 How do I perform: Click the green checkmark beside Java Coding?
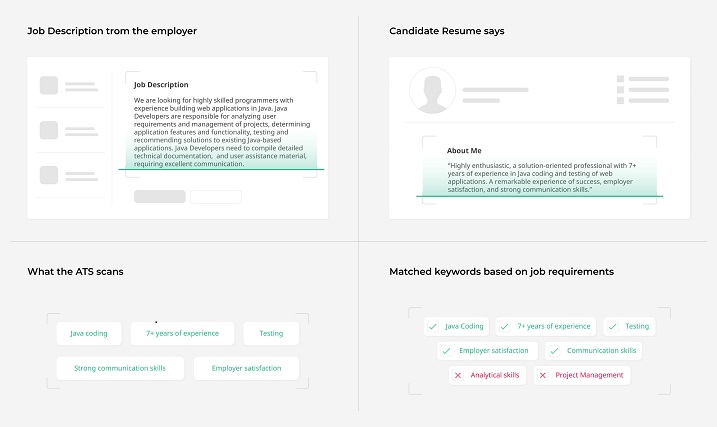point(432,326)
